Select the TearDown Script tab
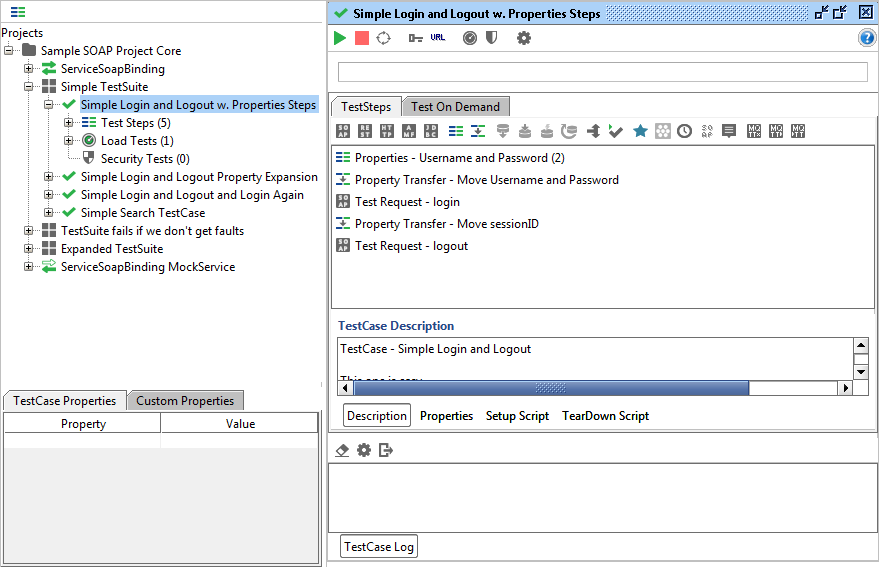This screenshot has width=879, height=567. pos(605,416)
